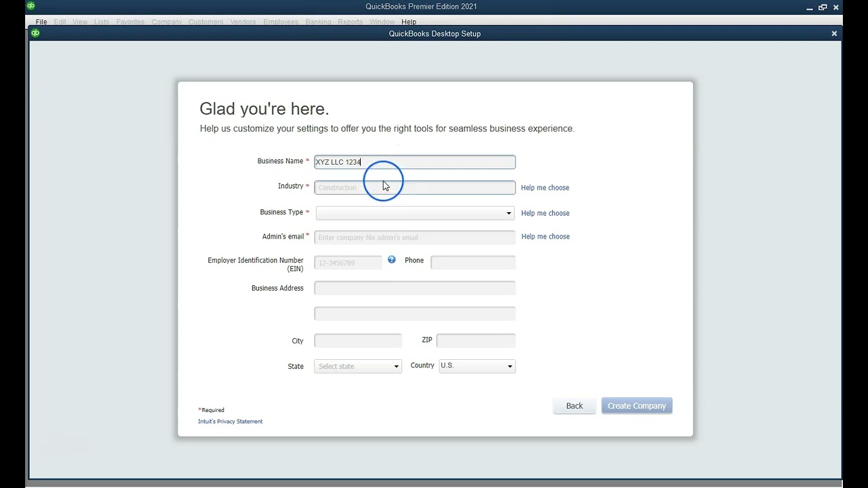Open the Reports menu
The height and width of the screenshot is (488, 868).
pos(351,22)
